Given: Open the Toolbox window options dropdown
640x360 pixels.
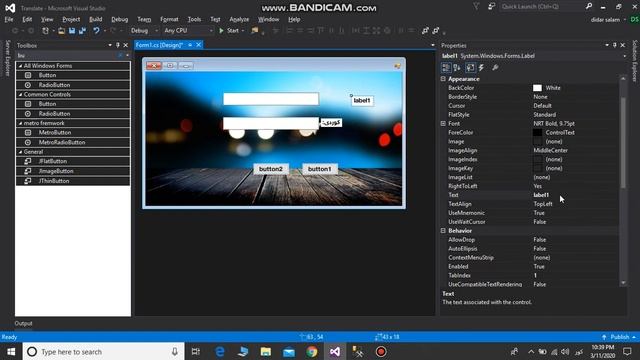Looking at the screenshot, I should pos(110,45).
